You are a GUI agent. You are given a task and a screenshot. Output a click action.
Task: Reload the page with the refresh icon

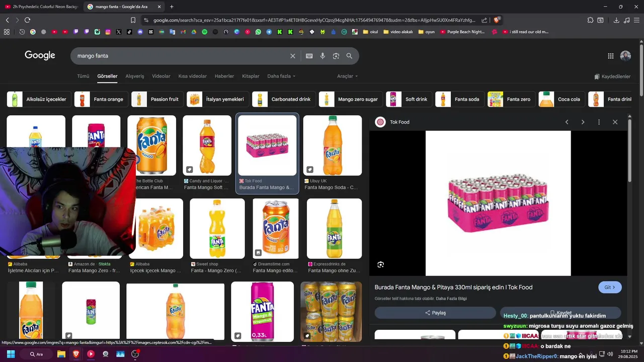tap(27, 20)
